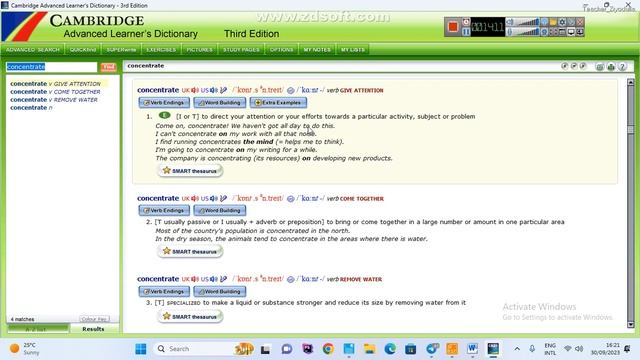
Task: Open the PICTURES tab
Action: pos(200,50)
